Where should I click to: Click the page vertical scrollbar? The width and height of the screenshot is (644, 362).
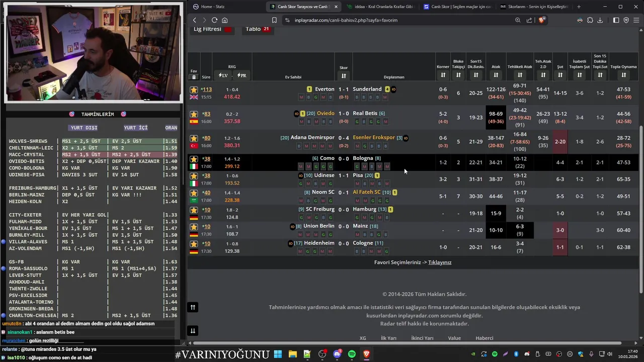641,210
